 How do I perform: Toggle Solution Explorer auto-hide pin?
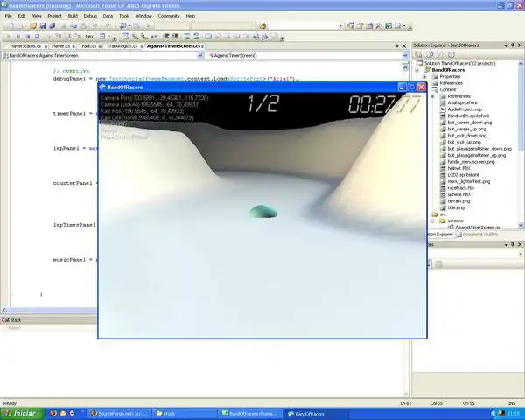coord(513,45)
